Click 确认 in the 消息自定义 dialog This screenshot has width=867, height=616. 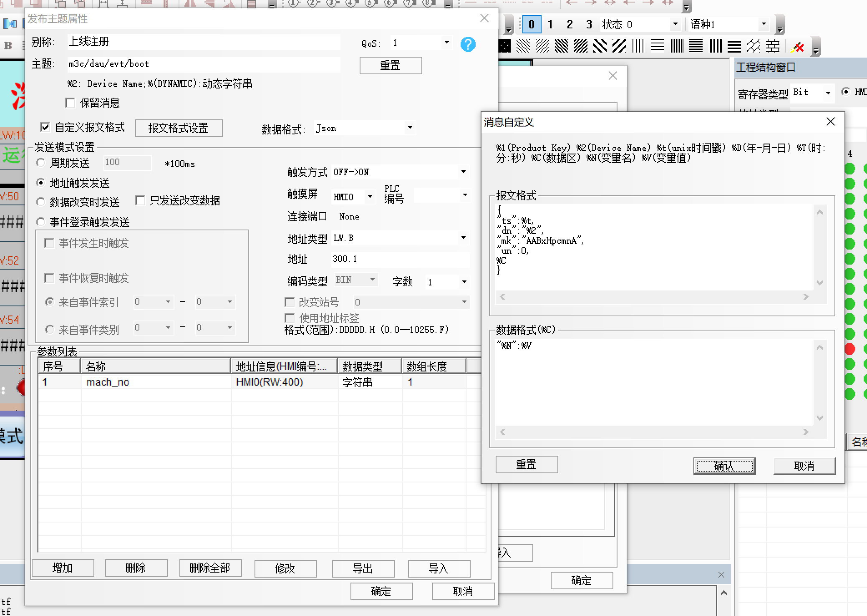click(724, 466)
